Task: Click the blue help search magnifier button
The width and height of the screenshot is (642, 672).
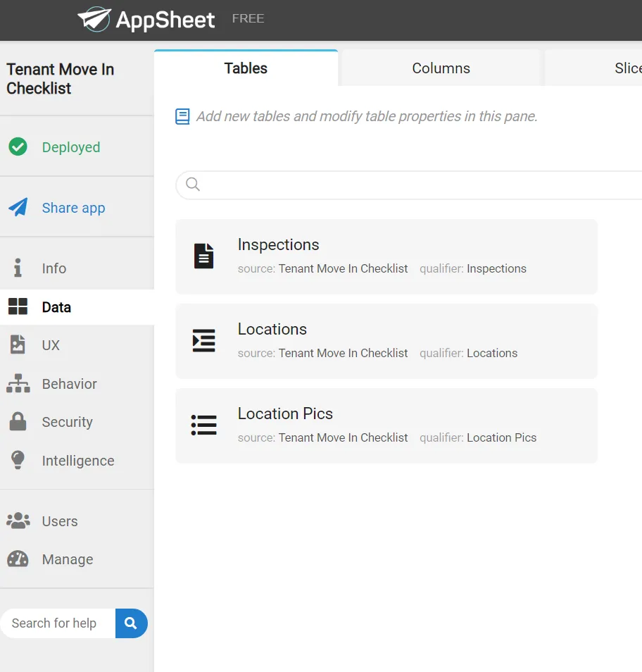Action: 131,623
